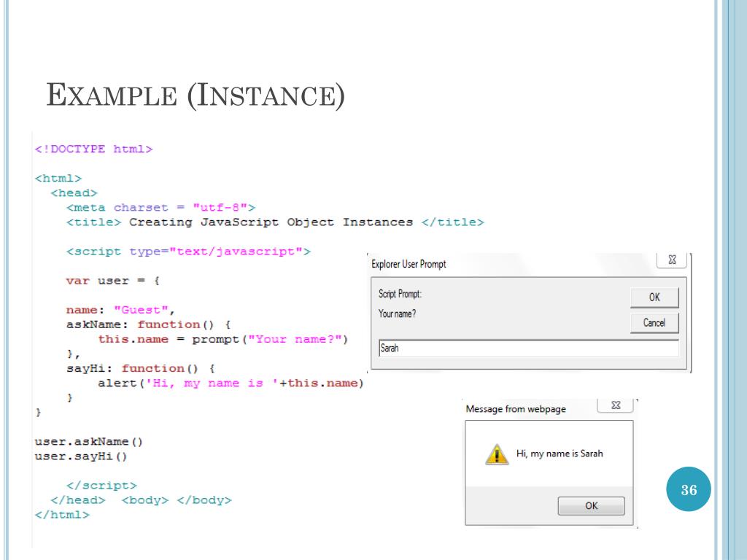The height and width of the screenshot is (560, 747).
Task: Close the Message from webpage dialog
Action: [x=615, y=405]
